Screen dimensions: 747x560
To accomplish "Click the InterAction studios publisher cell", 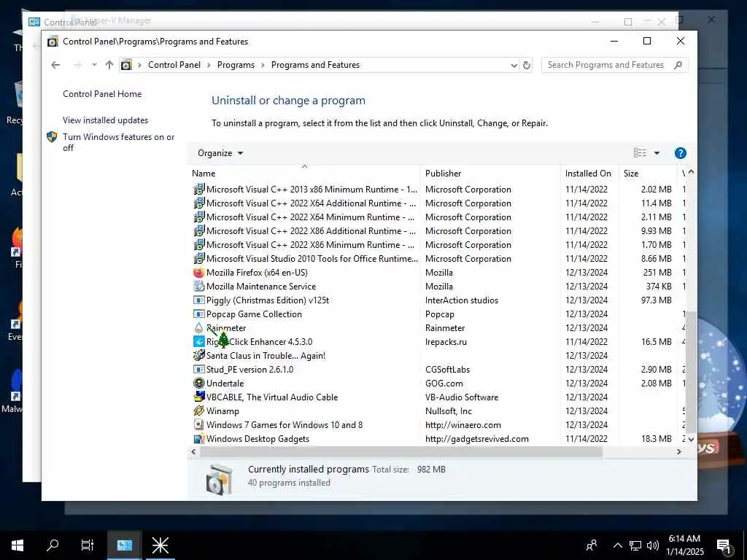I will coord(462,300).
